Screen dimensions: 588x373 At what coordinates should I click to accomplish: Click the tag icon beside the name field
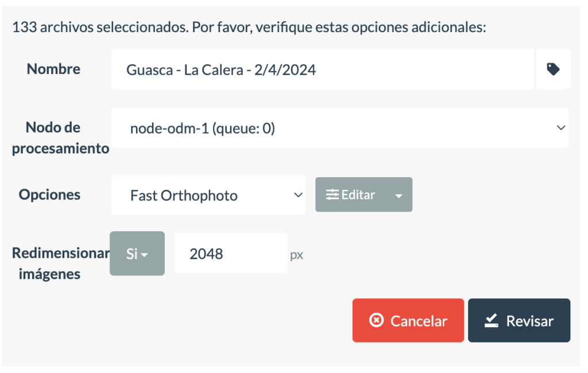(x=553, y=69)
